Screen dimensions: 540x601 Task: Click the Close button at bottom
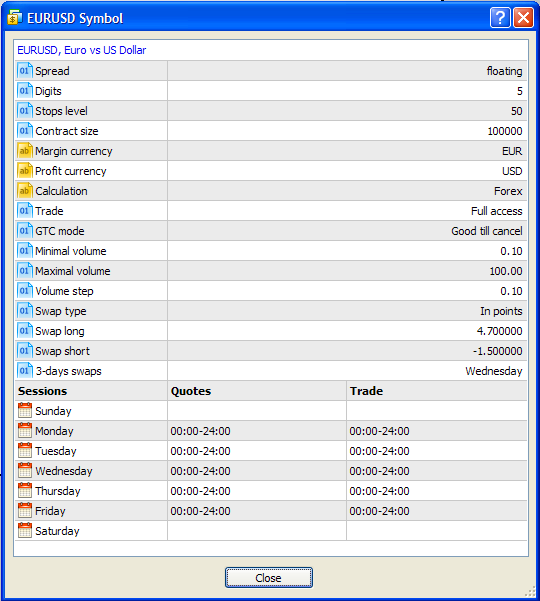(x=269, y=578)
